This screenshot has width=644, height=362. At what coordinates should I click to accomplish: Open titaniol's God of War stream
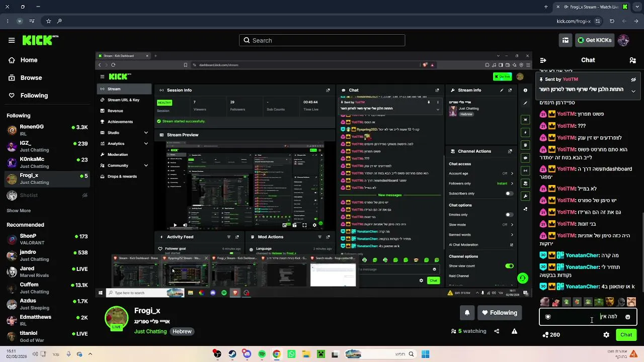point(47,336)
